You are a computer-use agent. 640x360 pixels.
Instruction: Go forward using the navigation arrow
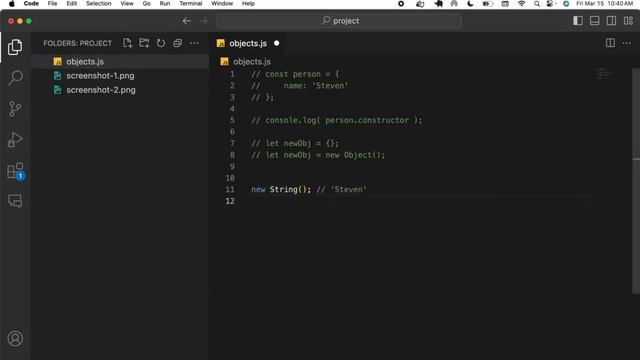tap(204, 21)
